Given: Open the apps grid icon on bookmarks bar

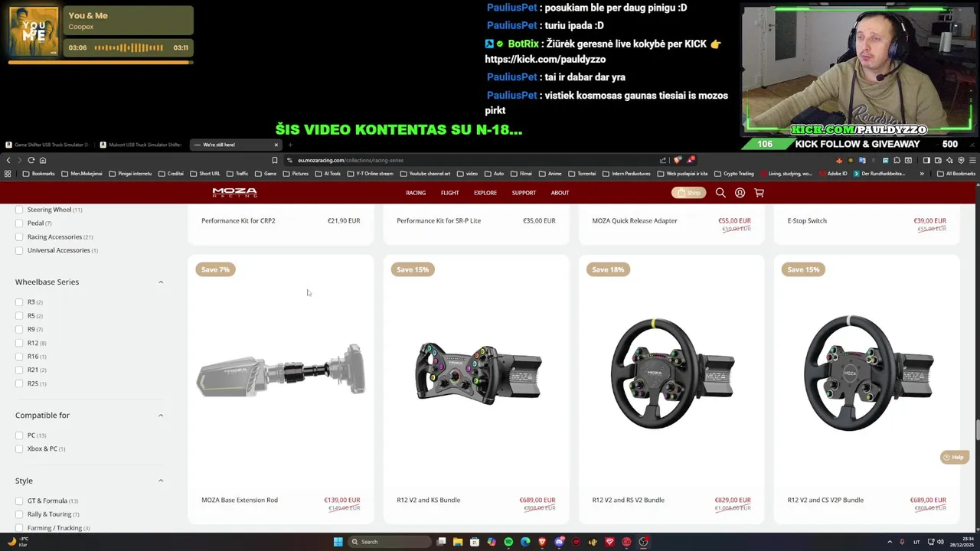Looking at the screenshot, I should point(8,174).
